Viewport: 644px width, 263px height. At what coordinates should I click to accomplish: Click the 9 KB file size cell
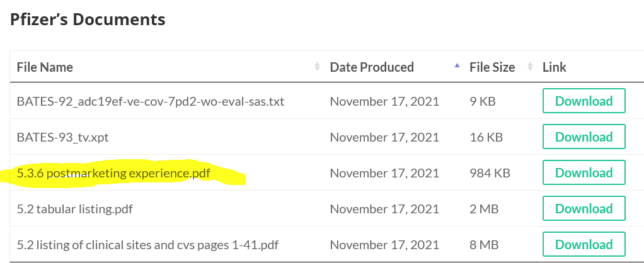pyautogui.click(x=482, y=101)
